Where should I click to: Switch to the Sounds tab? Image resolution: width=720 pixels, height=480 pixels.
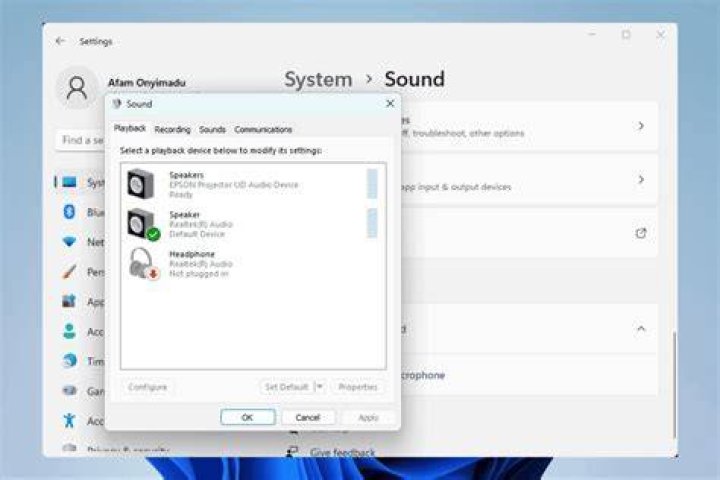point(212,130)
